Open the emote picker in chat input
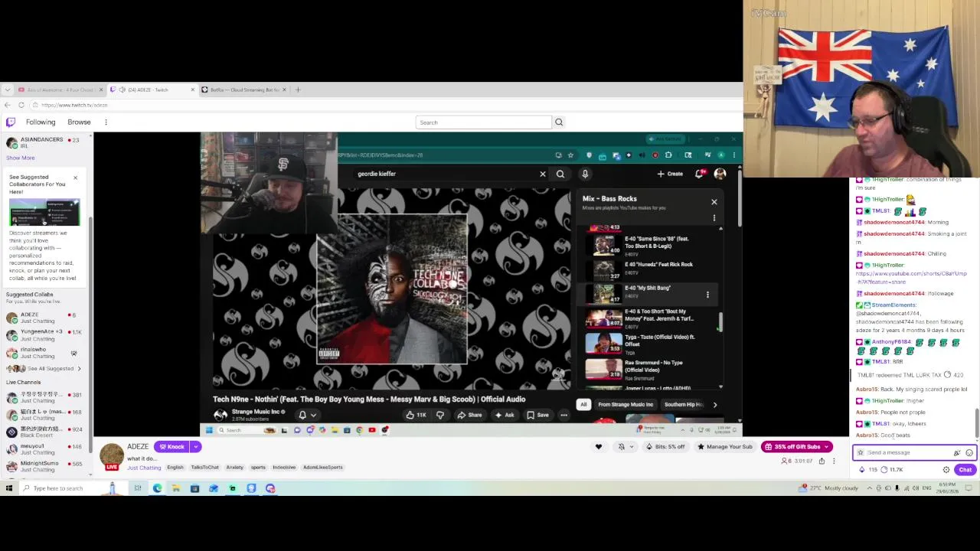Image resolution: width=980 pixels, height=551 pixels. (969, 452)
